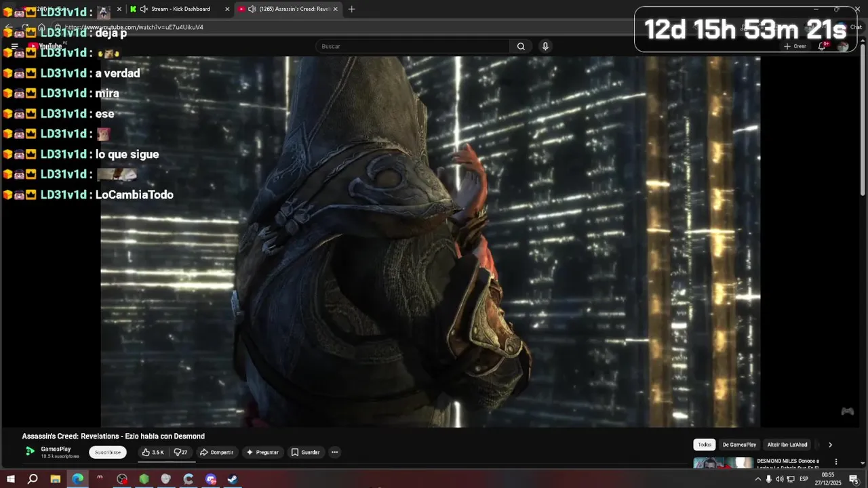
Task: Show hidden system tray icons
Action: [x=757, y=479]
